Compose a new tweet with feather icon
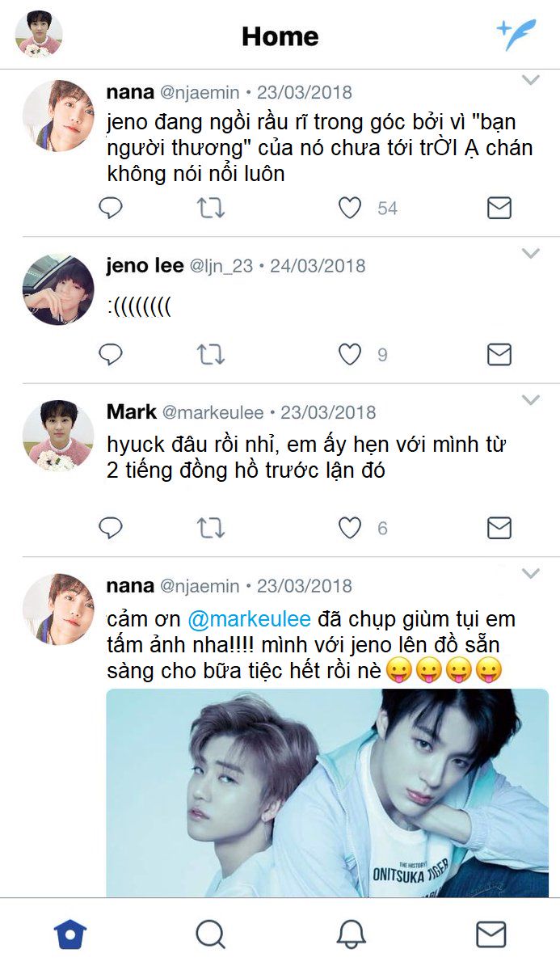 point(516,34)
